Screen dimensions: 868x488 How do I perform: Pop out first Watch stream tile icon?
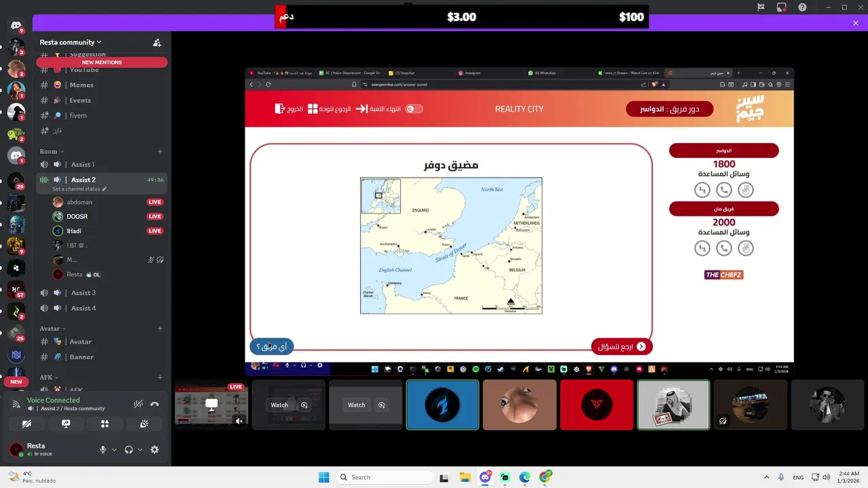(x=304, y=405)
